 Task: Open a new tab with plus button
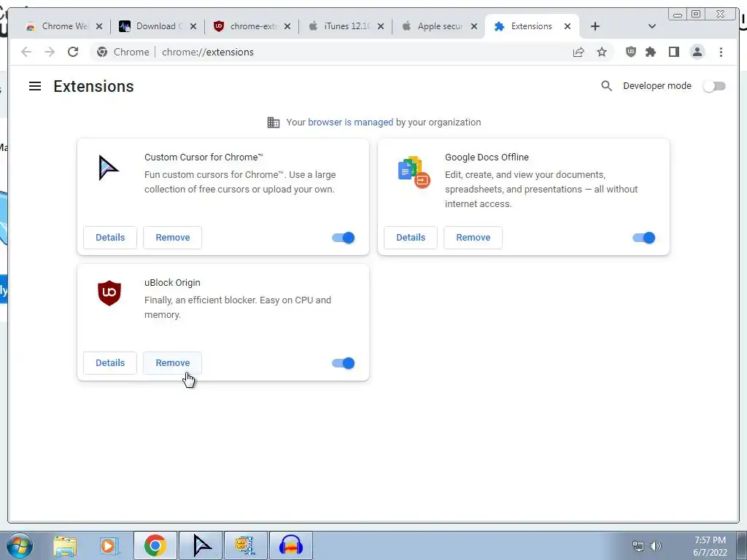coord(595,26)
